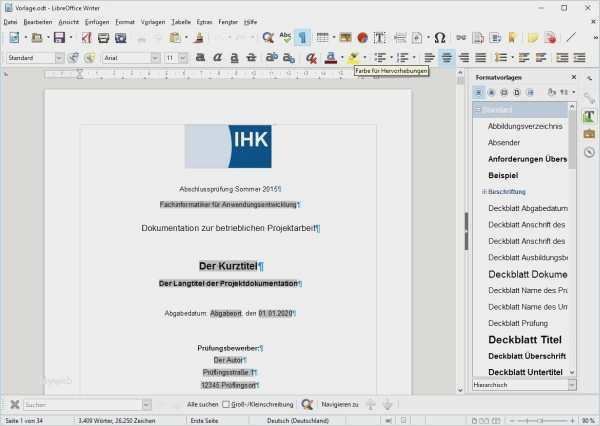Click IHK logo image in document
600x426 pixels.
point(228,146)
